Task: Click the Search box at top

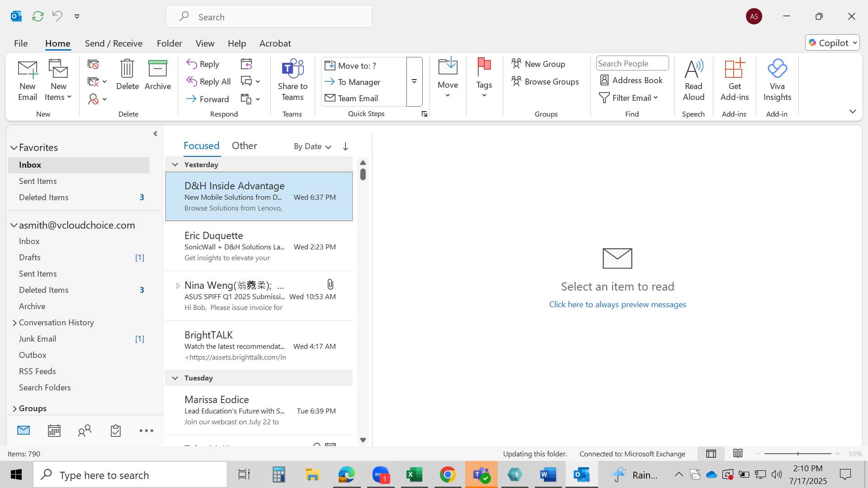Action: (269, 17)
